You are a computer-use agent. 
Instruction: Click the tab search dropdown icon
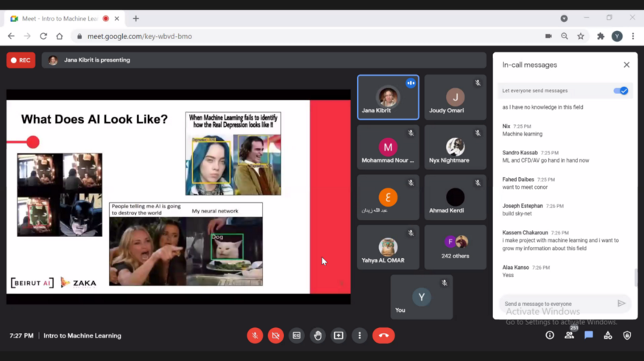click(x=564, y=18)
